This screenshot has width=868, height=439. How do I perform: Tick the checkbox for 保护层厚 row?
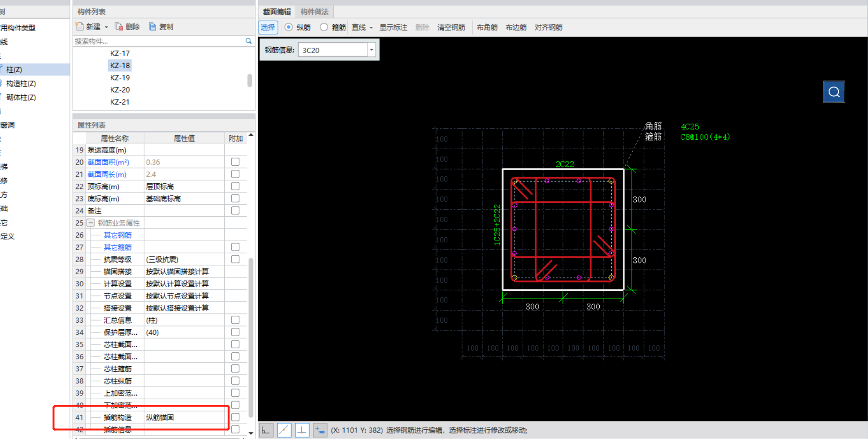click(x=235, y=332)
